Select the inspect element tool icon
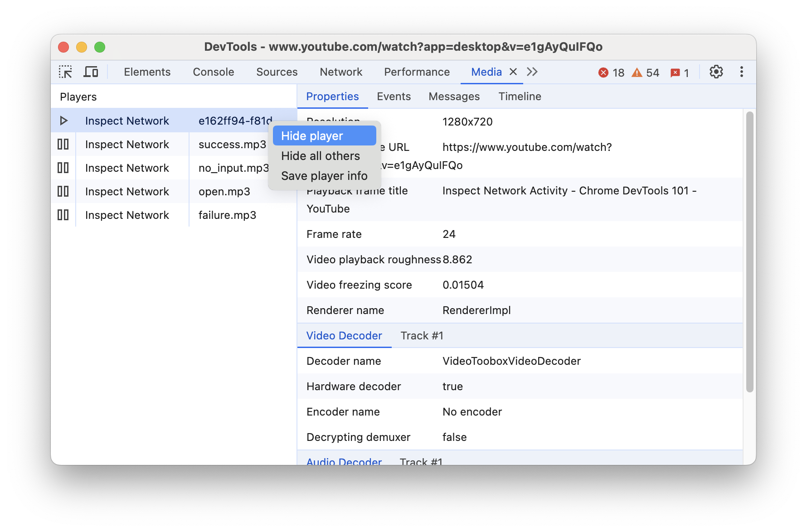 pos(65,72)
